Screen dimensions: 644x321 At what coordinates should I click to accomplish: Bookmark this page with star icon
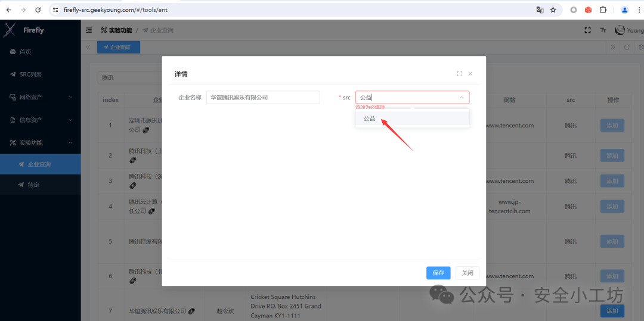pos(553,10)
